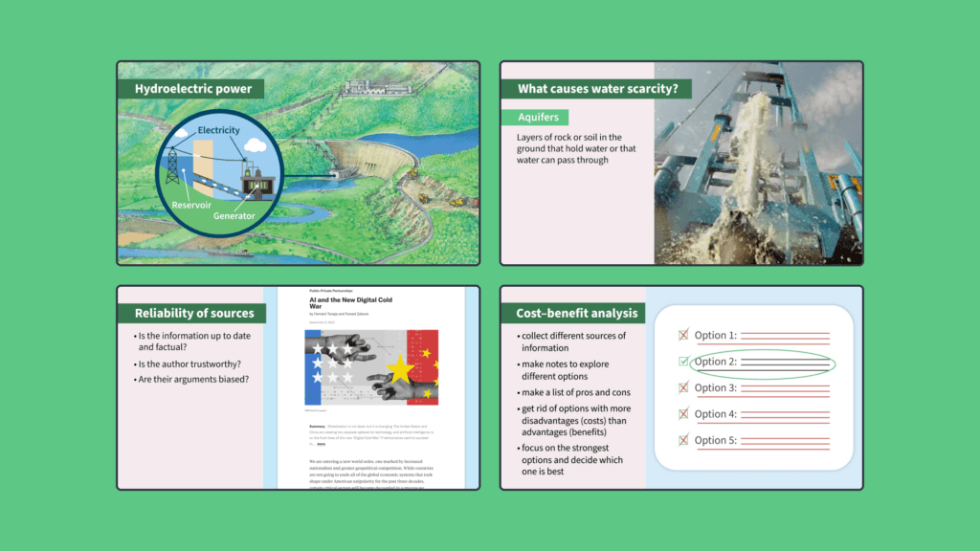Click the Generator icon inside the magnified circle

pos(257,185)
